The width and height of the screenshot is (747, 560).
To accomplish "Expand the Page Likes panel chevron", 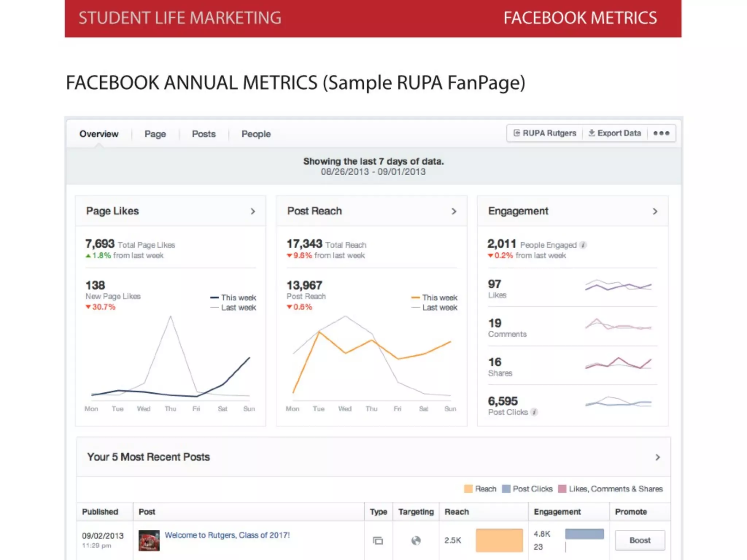I will pos(253,211).
